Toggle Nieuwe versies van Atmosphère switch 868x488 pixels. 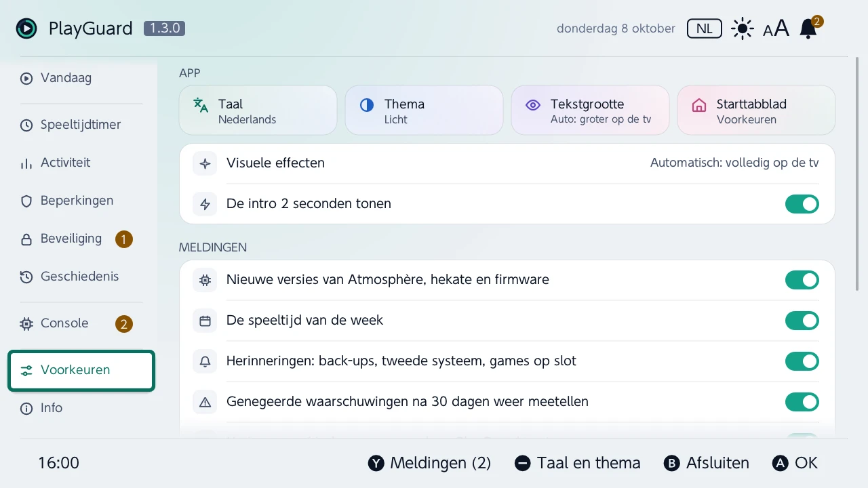(802, 280)
